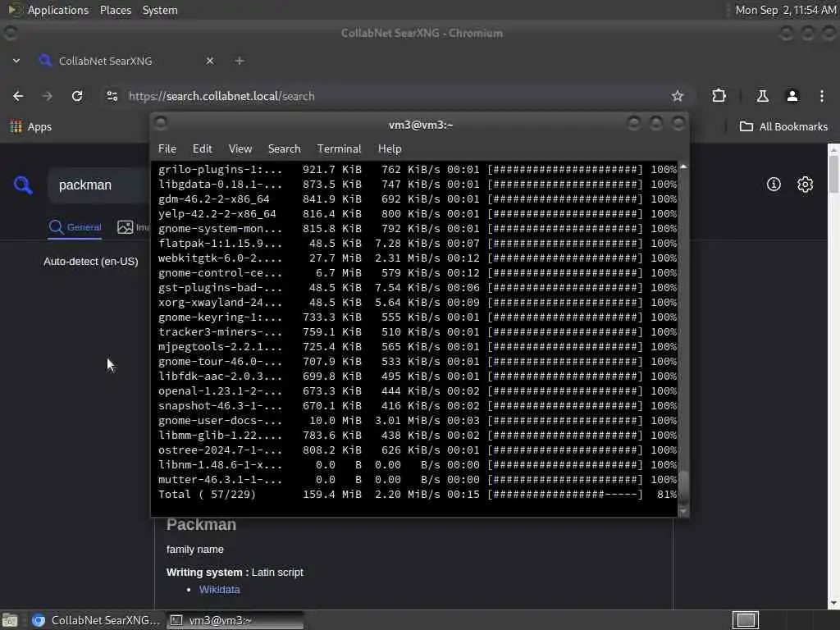
Task: Open the Auto-detect (en-US) language selector
Action: (91, 262)
